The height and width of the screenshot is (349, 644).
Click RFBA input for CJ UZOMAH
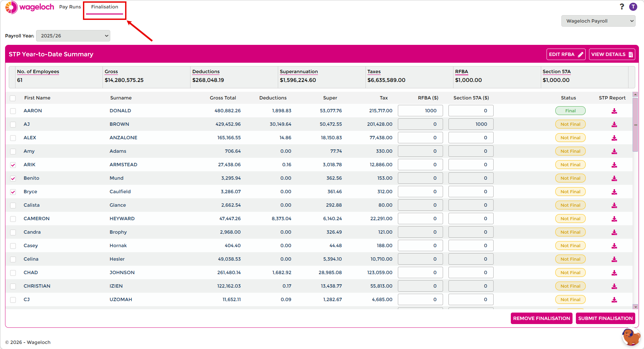tap(420, 299)
